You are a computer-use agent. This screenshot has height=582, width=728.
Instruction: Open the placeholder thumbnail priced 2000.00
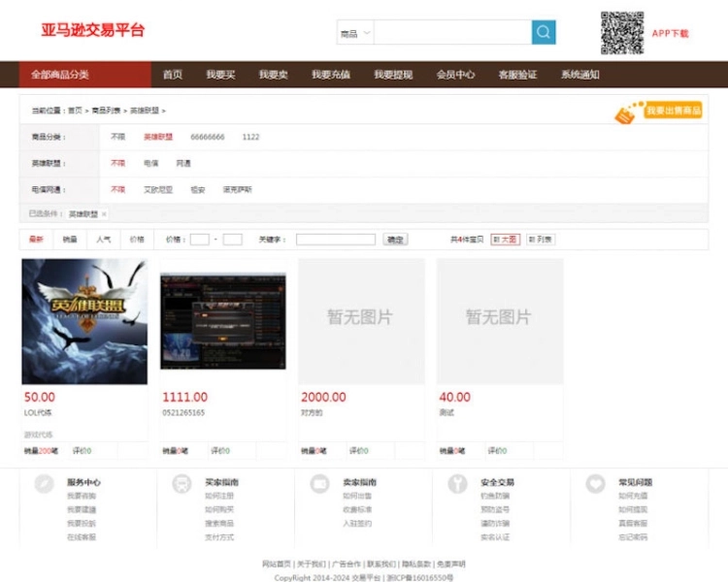coord(361,322)
